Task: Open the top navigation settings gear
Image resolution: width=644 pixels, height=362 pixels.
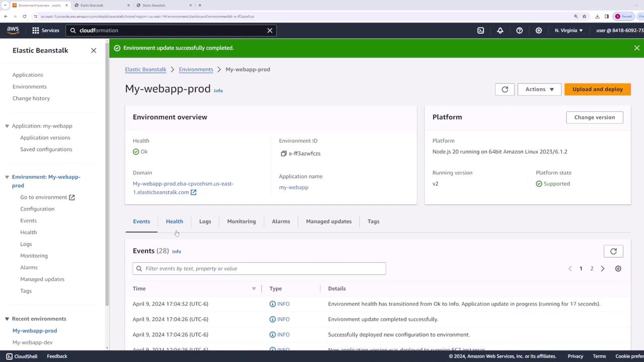Action: coord(538,30)
